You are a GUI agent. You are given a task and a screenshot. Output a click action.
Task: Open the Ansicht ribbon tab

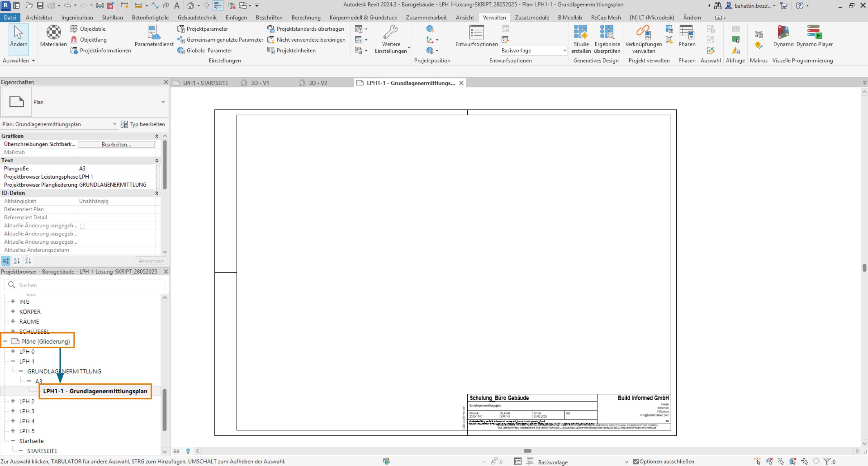tap(465, 17)
